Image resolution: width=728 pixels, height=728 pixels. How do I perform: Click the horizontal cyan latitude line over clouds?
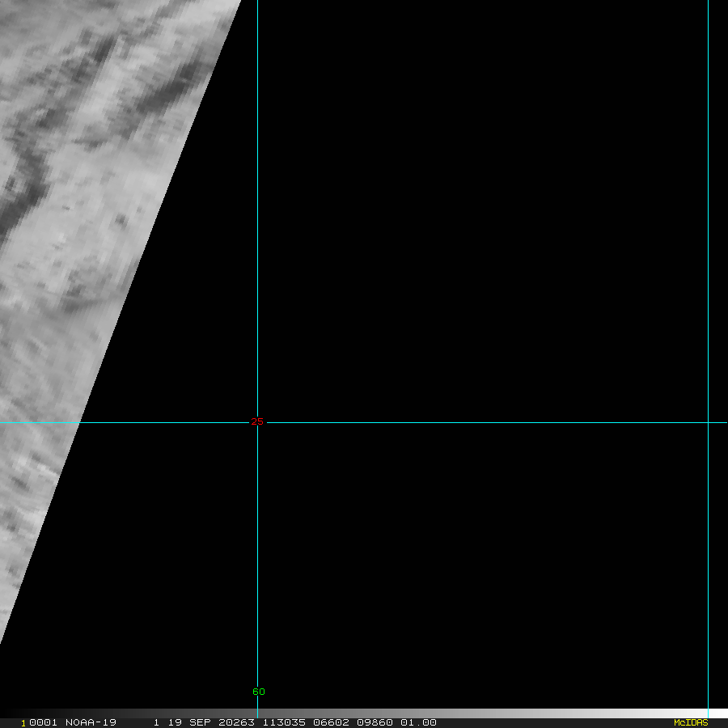point(40,422)
